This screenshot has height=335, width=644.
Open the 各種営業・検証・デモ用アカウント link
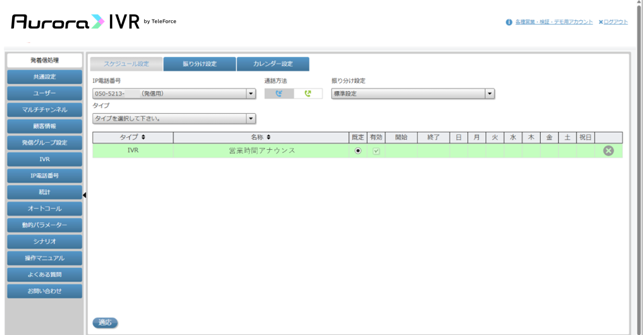(x=554, y=22)
